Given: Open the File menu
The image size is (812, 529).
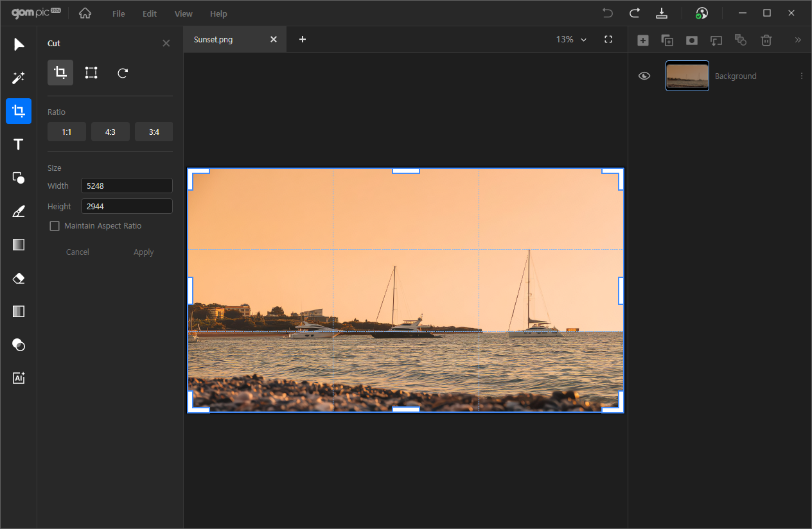Looking at the screenshot, I should click(118, 13).
